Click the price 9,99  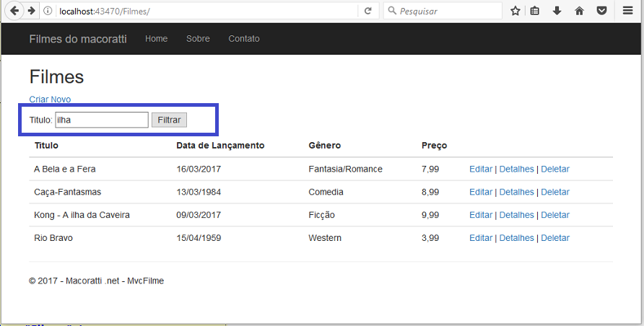click(430, 215)
